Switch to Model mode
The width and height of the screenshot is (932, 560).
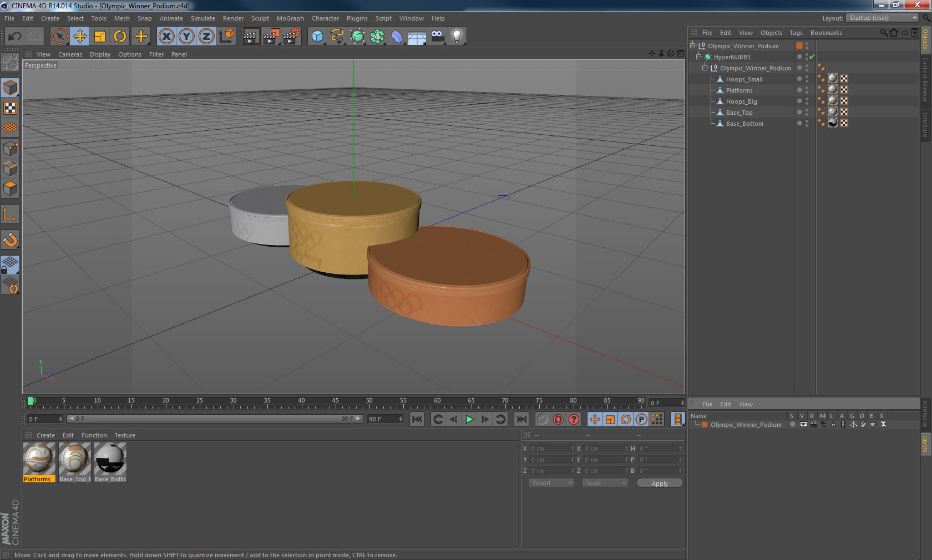(x=11, y=88)
